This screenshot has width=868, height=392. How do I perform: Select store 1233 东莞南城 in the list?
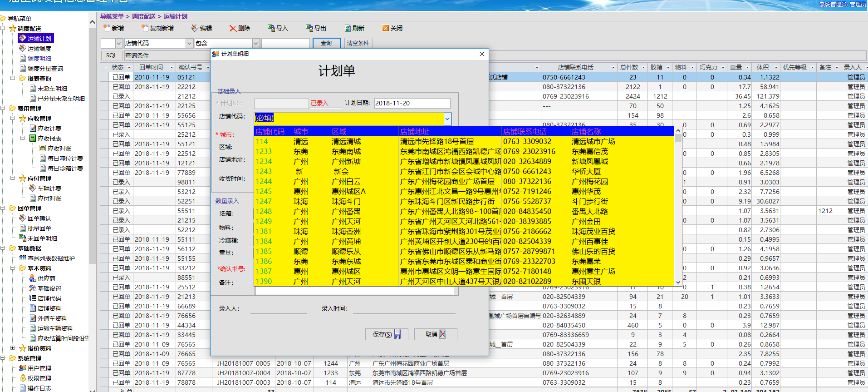pyautogui.click(x=464, y=151)
